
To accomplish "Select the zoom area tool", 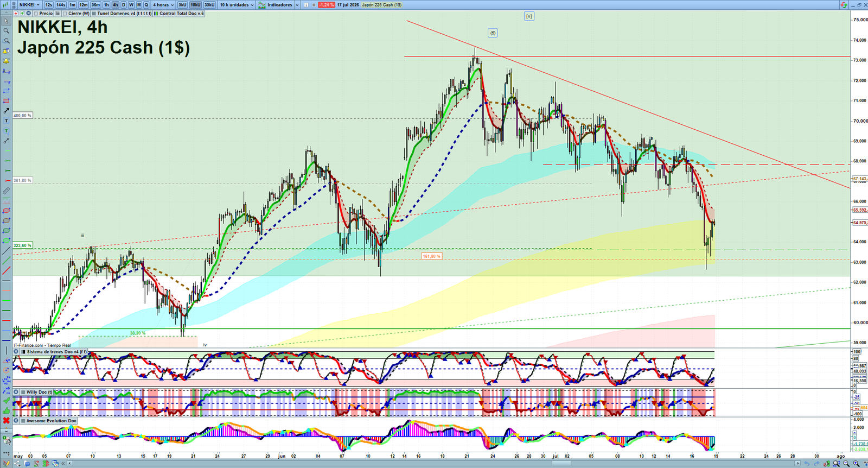I will pos(7,41).
